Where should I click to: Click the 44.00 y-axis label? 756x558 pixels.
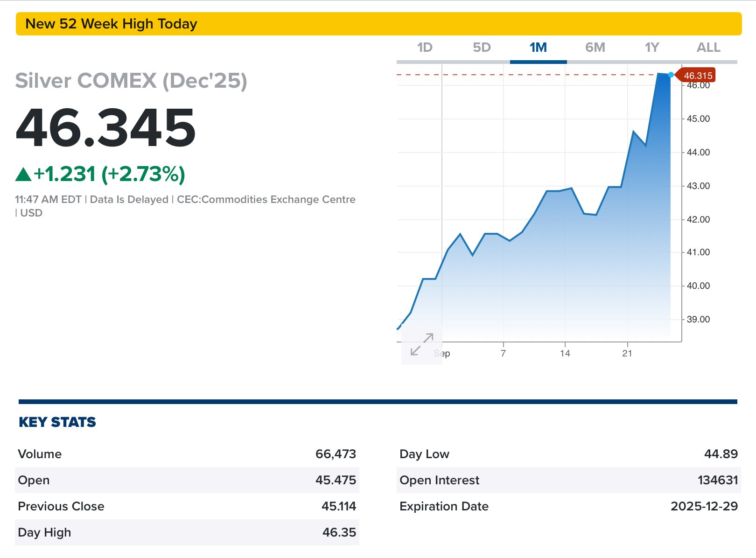click(x=698, y=153)
